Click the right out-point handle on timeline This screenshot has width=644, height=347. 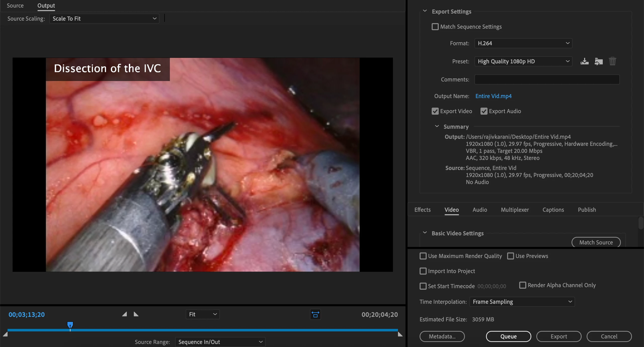pos(400,334)
